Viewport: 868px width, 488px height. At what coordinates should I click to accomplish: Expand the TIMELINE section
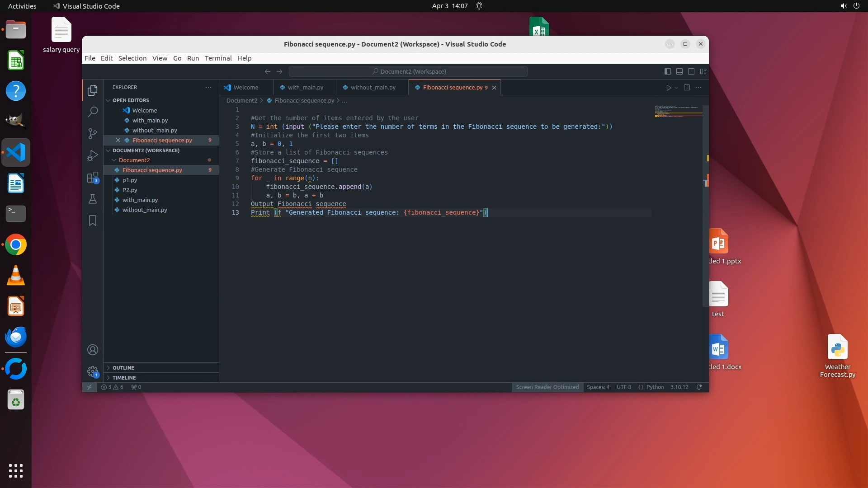124,378
